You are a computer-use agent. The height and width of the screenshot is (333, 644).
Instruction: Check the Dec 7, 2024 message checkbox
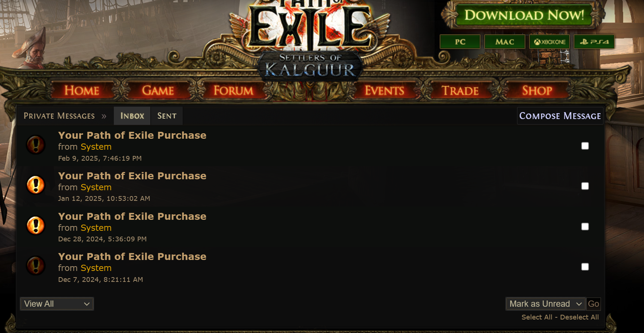point(585,267)
